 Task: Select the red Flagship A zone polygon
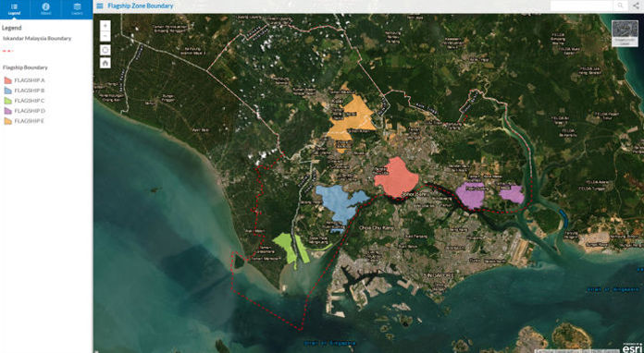396,177
